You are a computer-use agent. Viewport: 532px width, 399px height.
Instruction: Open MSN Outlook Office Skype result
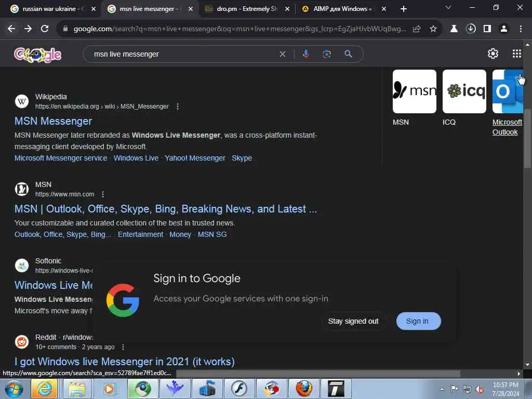(166, 209)
